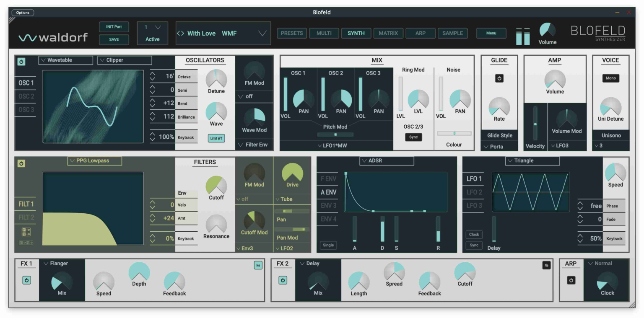Toggle the FX 1 power icon

[26, 280]
